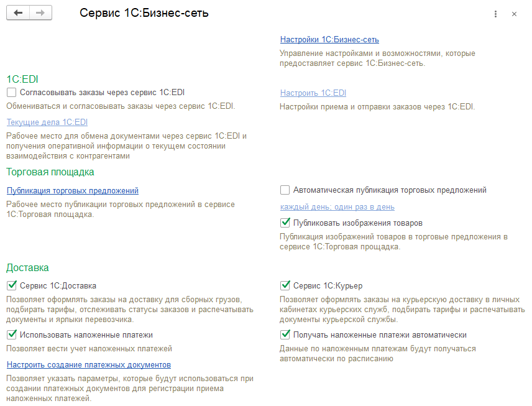The height and width of the screenshot is (406, 532).
Task: Open the Настроить 1С:EDI link
Action: (313, 93)
